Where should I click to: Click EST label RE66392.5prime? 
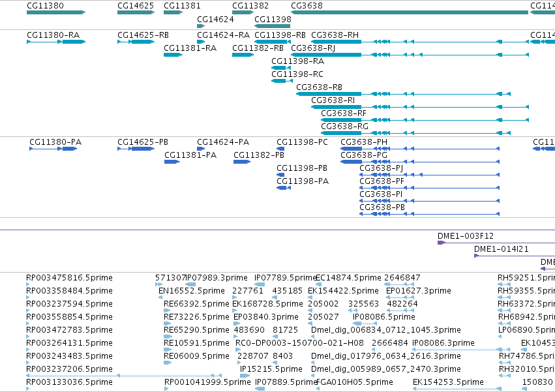click(196, 304)
